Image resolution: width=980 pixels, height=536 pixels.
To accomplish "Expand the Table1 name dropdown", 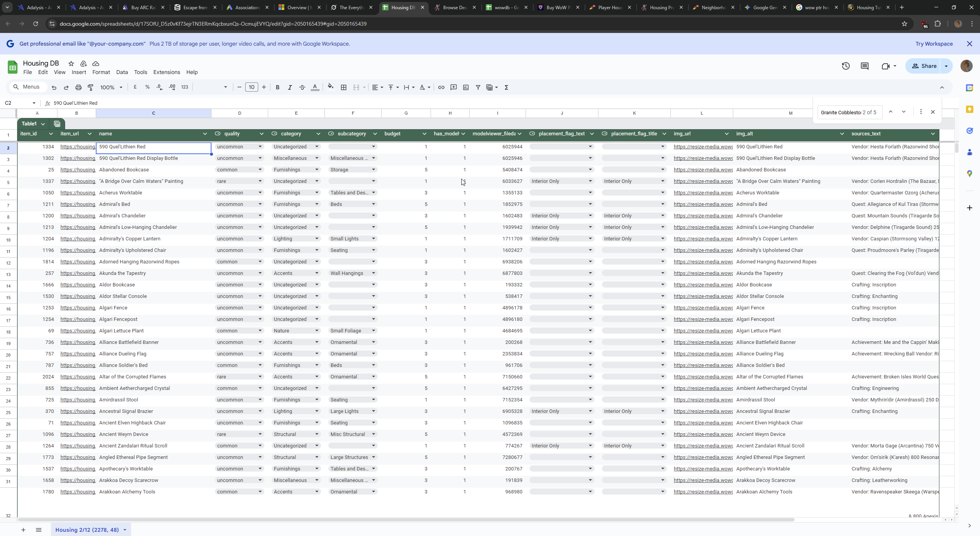I will pos(43,124).
